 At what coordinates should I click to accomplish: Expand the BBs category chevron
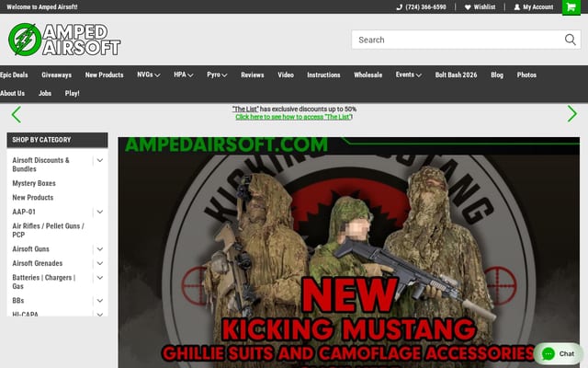point(100,301)
